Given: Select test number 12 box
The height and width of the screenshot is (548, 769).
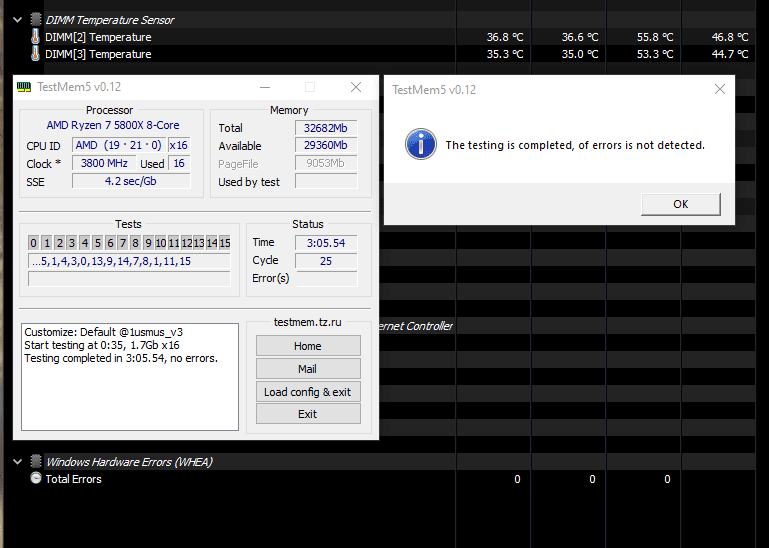Looking at the screenshot, I should [186, 243].
